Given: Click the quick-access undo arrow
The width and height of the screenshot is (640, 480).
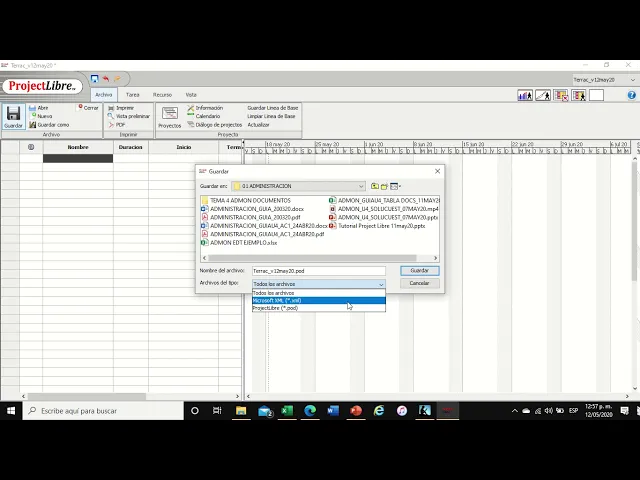Looking at the screenshot, I should [x=106, y=78].
